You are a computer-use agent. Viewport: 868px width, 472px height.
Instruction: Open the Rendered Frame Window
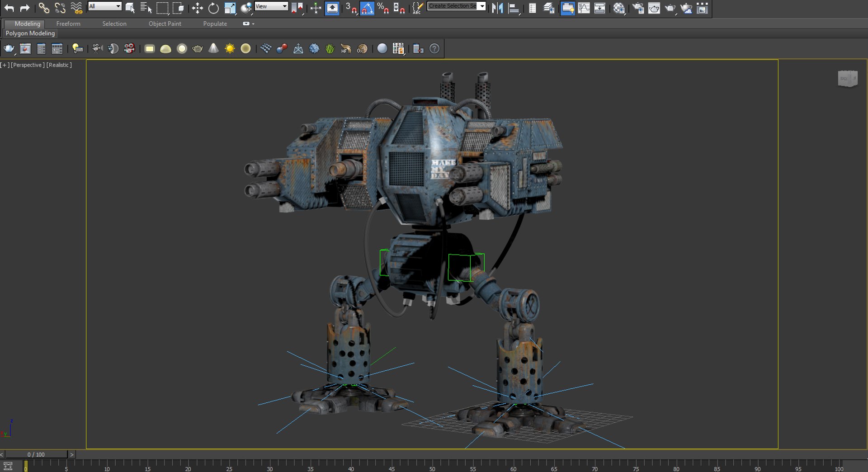(654, 8)
